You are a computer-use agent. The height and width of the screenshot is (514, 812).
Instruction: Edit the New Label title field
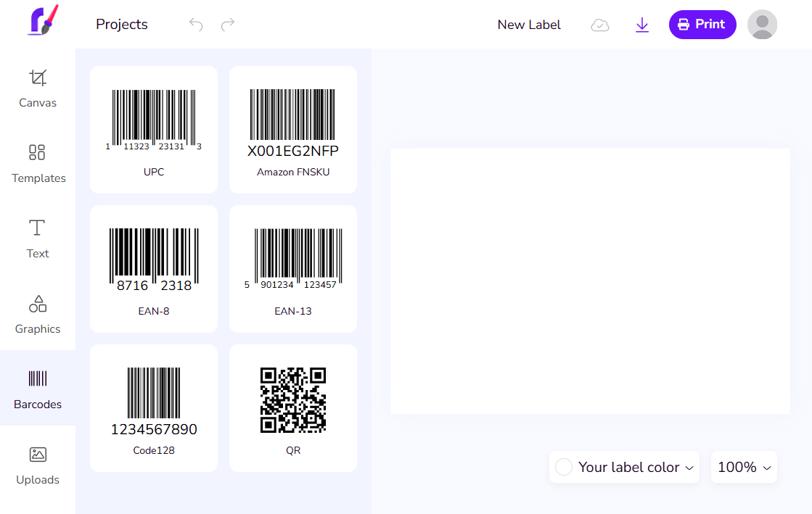529,25
